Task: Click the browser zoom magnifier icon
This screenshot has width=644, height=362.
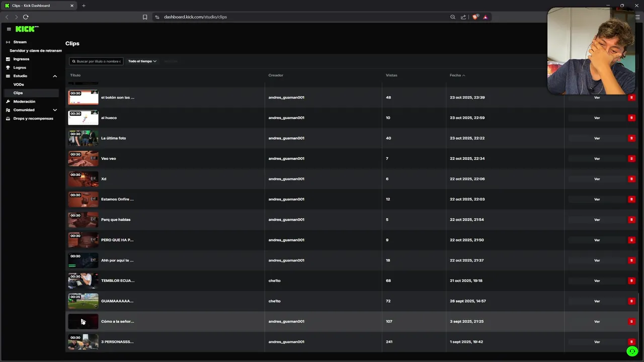Action: tap(453, 17)
